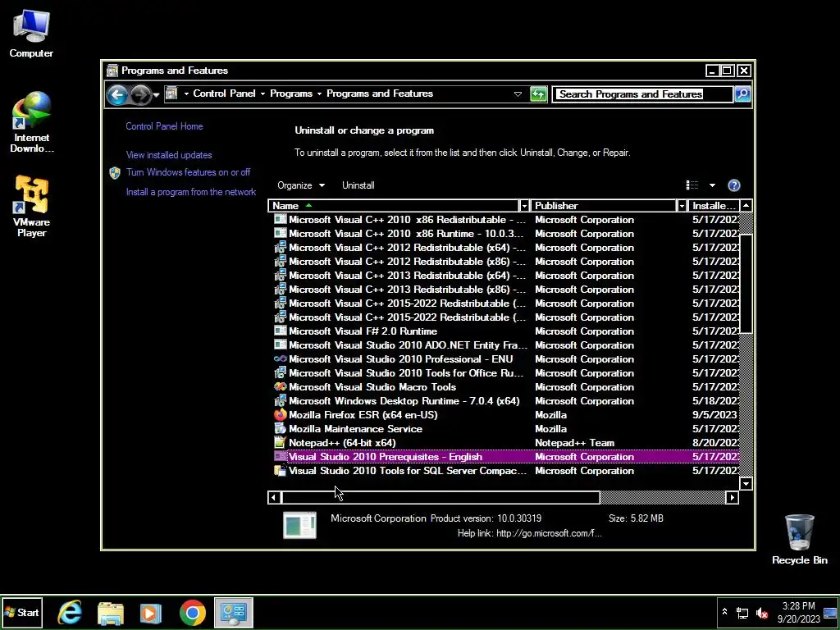Click Mozilla Maintenance Service row icon
This screenshot has width=840, height=630.
(281, 428)
